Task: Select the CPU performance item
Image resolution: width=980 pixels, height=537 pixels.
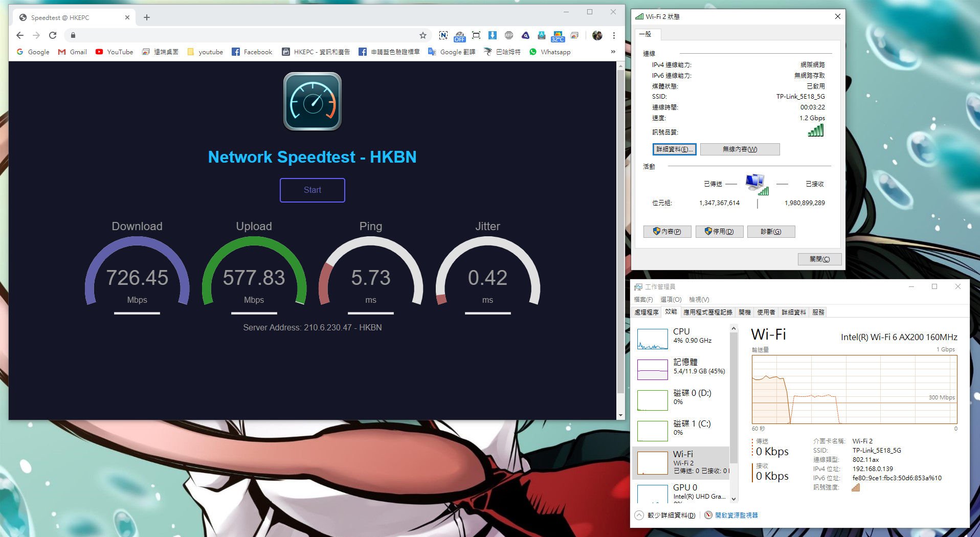Action: (681, 338)
